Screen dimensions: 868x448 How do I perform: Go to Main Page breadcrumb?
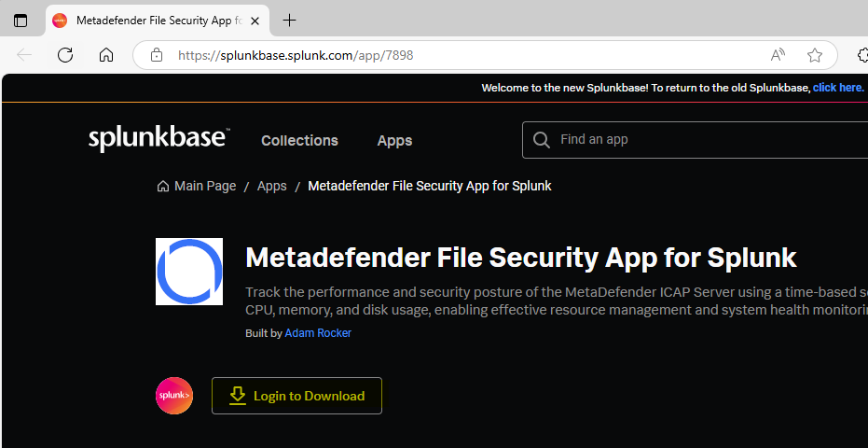coord(205,186)
